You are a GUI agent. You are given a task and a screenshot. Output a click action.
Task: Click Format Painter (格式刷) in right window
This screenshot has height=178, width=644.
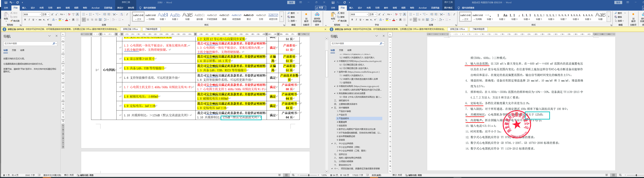click(342, 21)
